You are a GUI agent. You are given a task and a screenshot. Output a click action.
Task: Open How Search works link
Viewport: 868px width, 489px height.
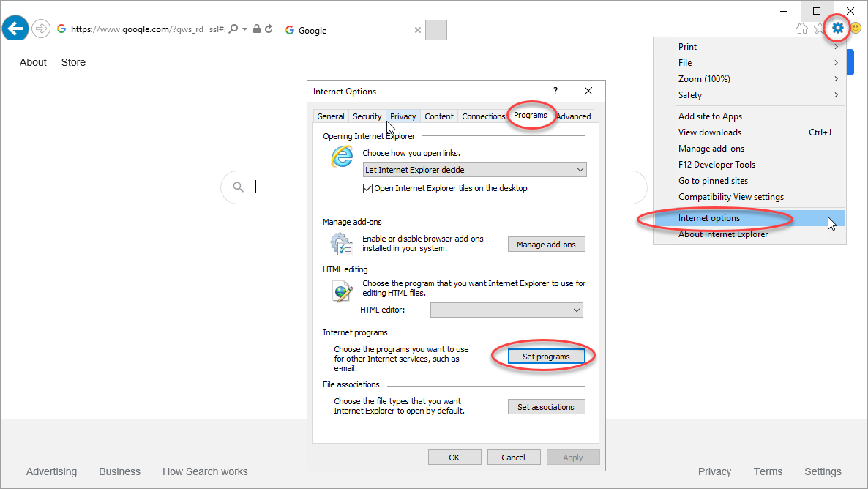[x=205, y=472]
